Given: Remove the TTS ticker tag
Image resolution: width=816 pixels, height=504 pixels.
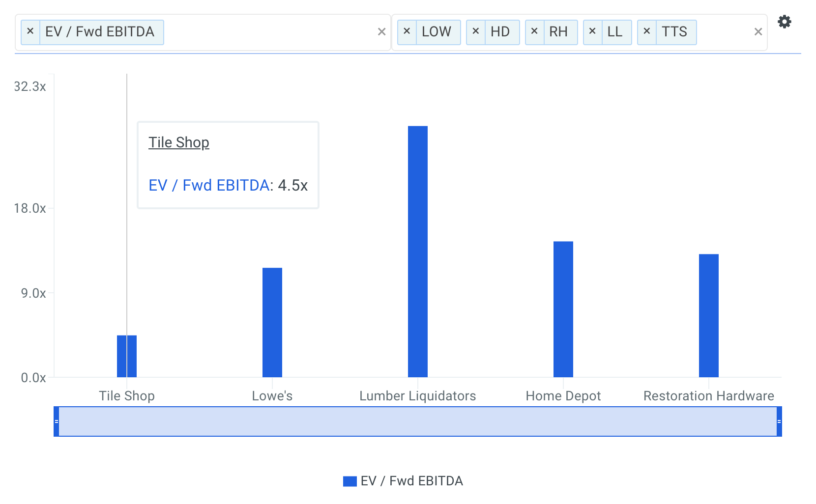Looking at the screenshot, I should tap(647, 32).
